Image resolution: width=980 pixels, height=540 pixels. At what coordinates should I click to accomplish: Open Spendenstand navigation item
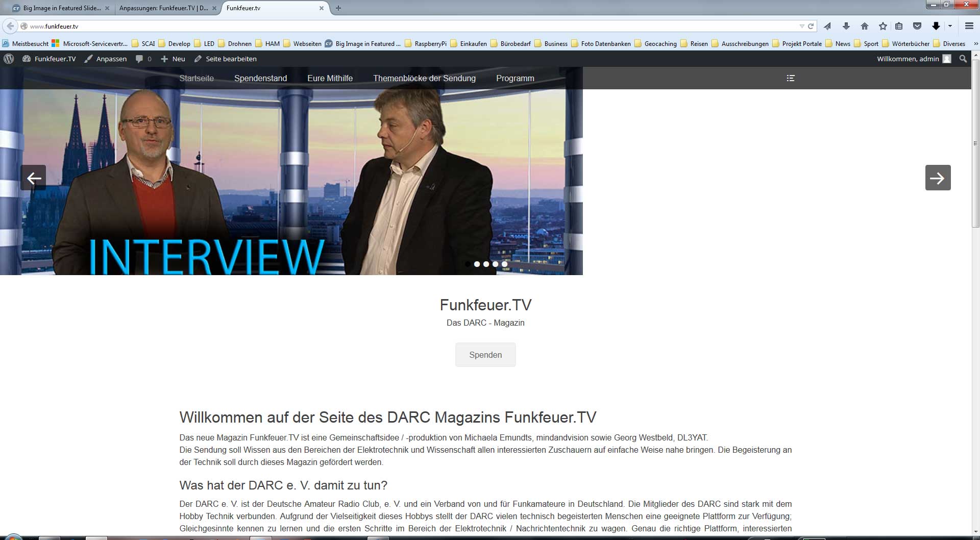click(x=260, y=78)
